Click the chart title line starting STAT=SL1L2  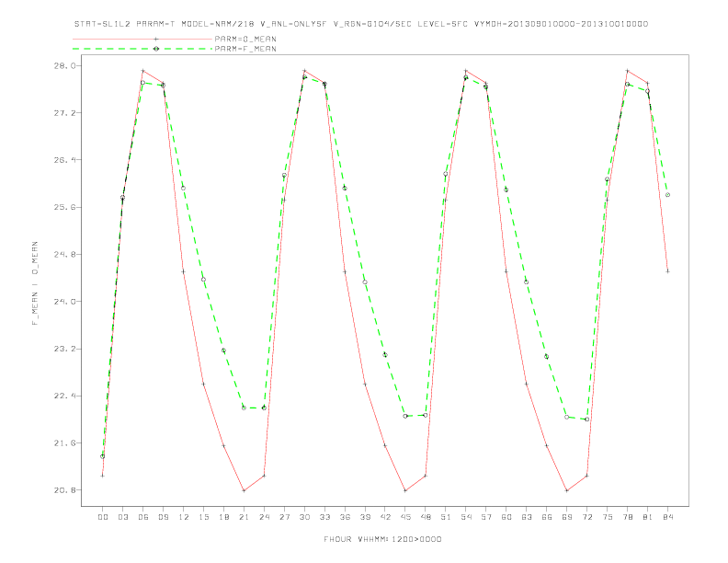(x=361, y=24)
